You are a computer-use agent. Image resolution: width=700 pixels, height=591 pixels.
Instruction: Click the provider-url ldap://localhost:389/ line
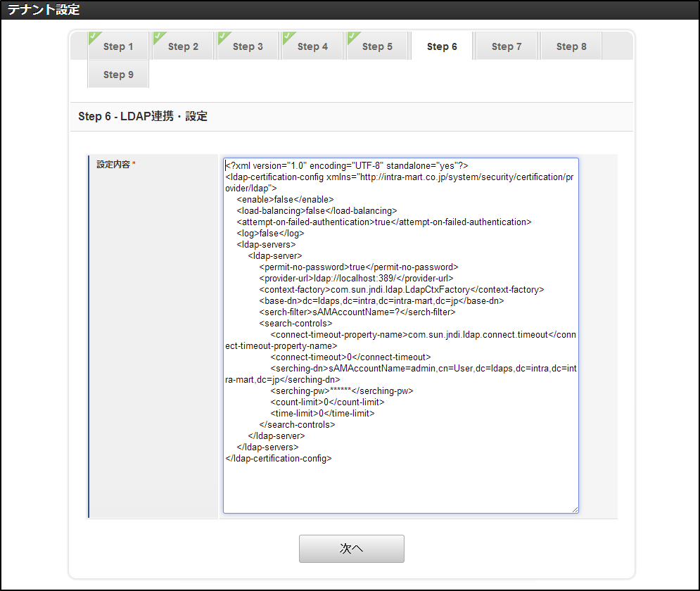coord(356,278)
